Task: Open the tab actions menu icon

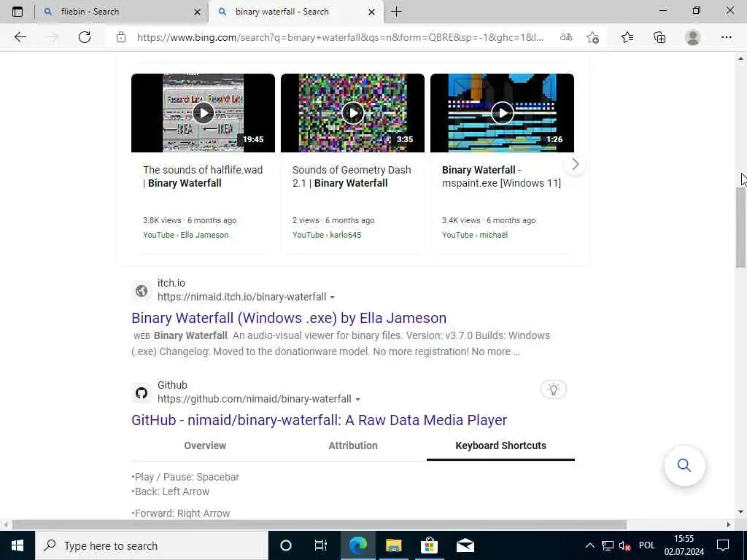Action: tap(18, 12)
